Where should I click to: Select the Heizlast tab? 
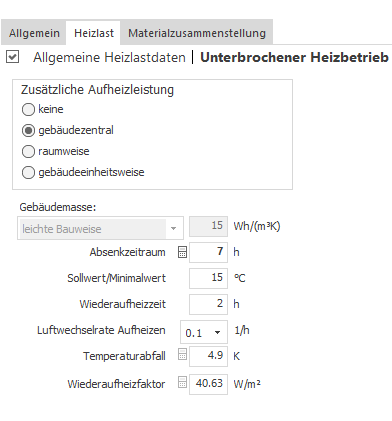pyautogui.click(x=94, y=33)
